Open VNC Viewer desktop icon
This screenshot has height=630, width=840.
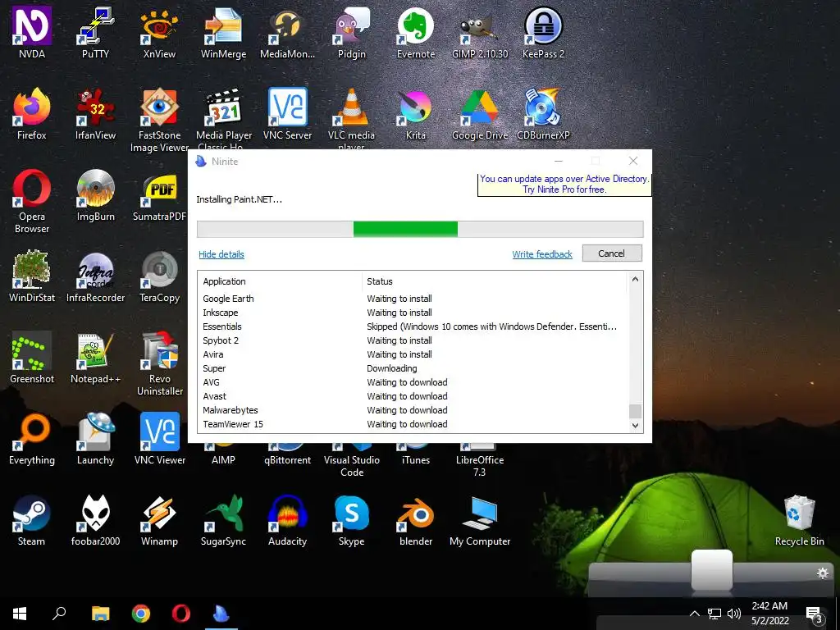(x=159, y=438)
